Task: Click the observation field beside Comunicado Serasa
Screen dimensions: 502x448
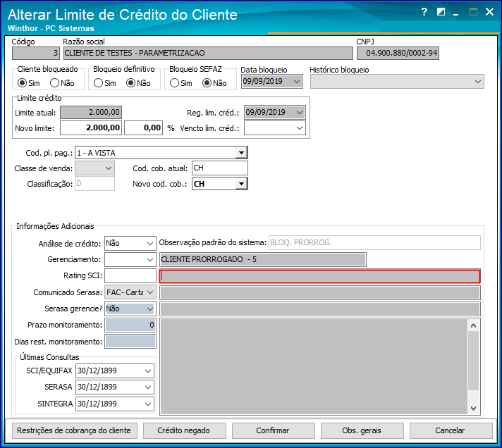Action: click(x=320, y=292)
